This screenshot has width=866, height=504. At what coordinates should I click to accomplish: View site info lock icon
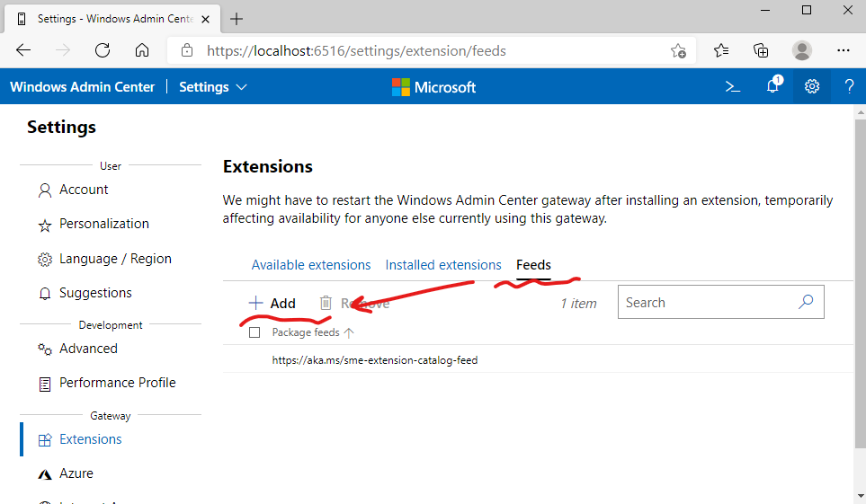187,51
